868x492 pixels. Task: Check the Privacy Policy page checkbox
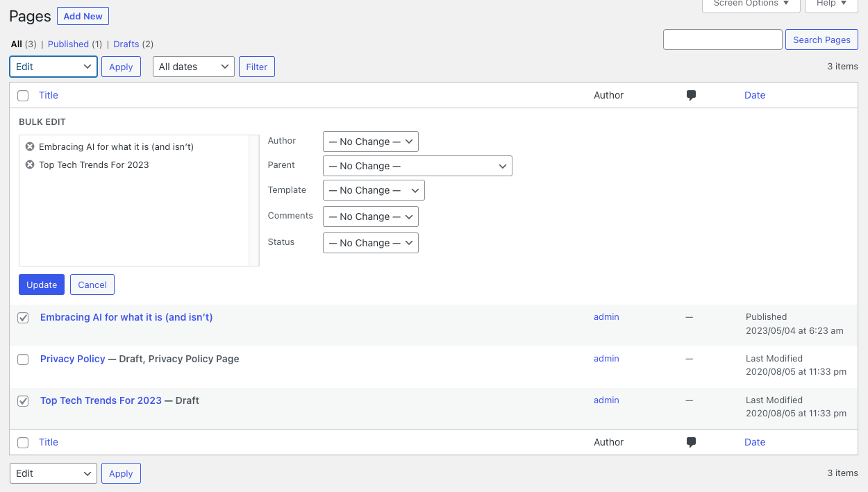(23, 359)
